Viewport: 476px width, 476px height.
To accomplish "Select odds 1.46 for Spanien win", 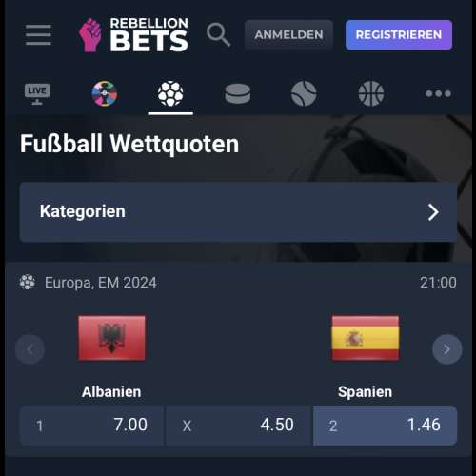I will (385, 426).
